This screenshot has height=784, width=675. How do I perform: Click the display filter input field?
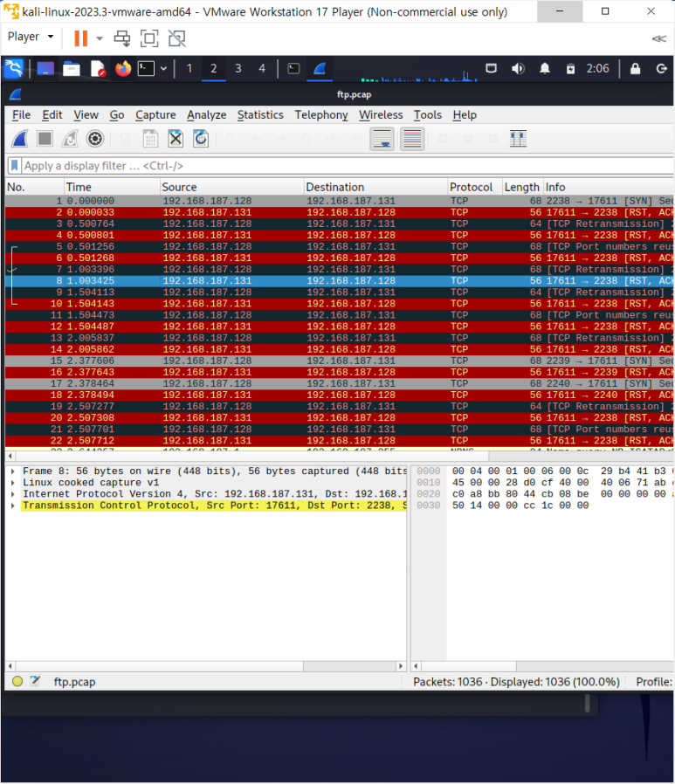click(x=348, y=166)
